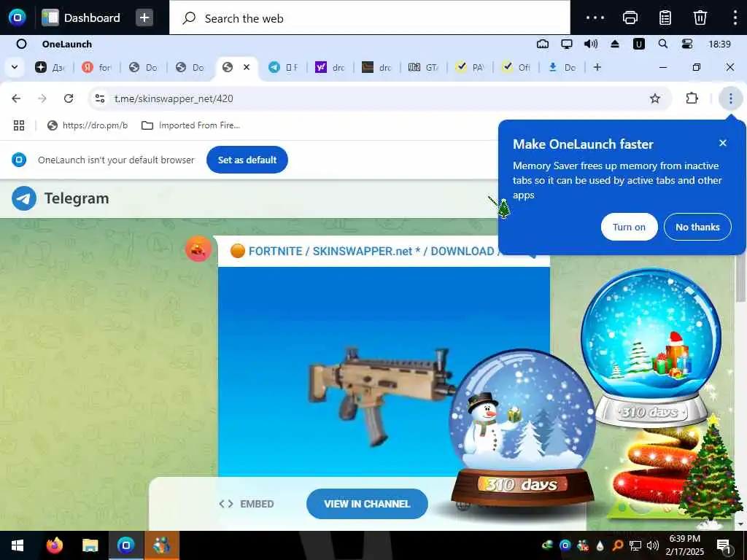Click the black U icon in status row
The image size is (747, 560).
tap(639, 44)
